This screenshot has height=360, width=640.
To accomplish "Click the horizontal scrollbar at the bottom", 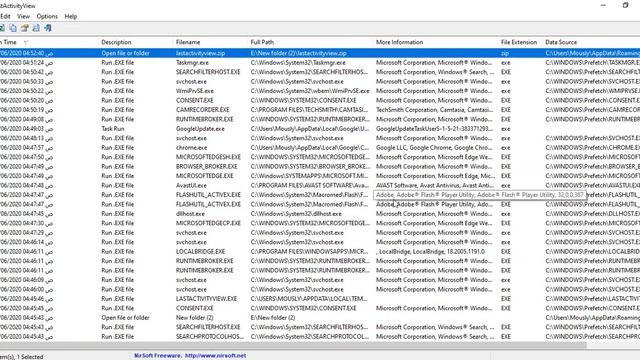I will (x=293, y=345).
